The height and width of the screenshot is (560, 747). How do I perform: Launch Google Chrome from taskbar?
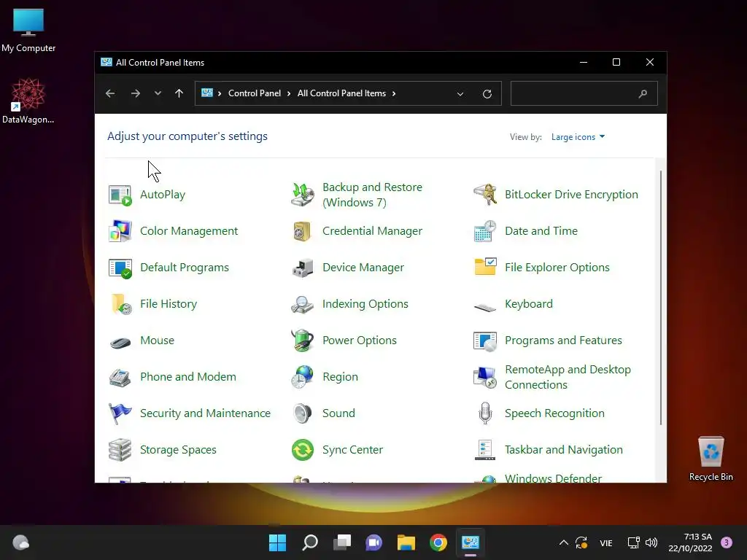[438, 542]
